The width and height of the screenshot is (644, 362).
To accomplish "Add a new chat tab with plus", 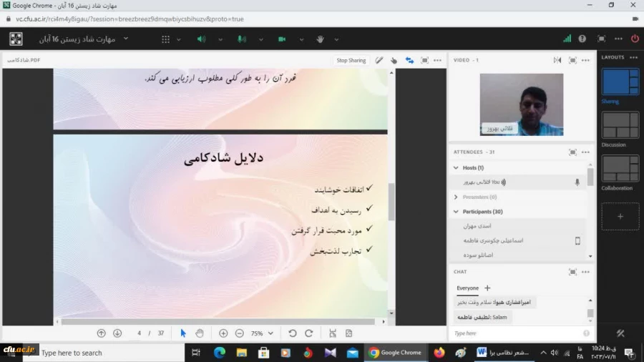I will pyautogui.click(x=487, y=288).
